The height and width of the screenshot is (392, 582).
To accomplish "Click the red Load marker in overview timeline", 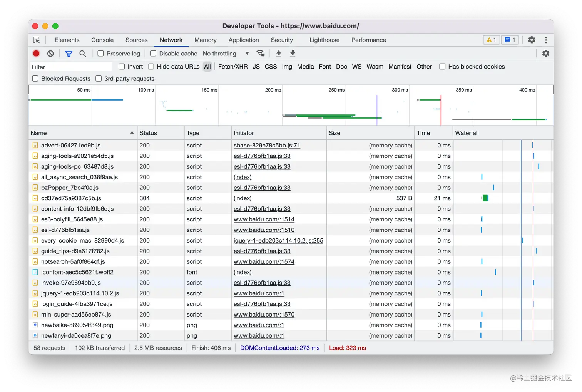I will click(x=441, y=110).
